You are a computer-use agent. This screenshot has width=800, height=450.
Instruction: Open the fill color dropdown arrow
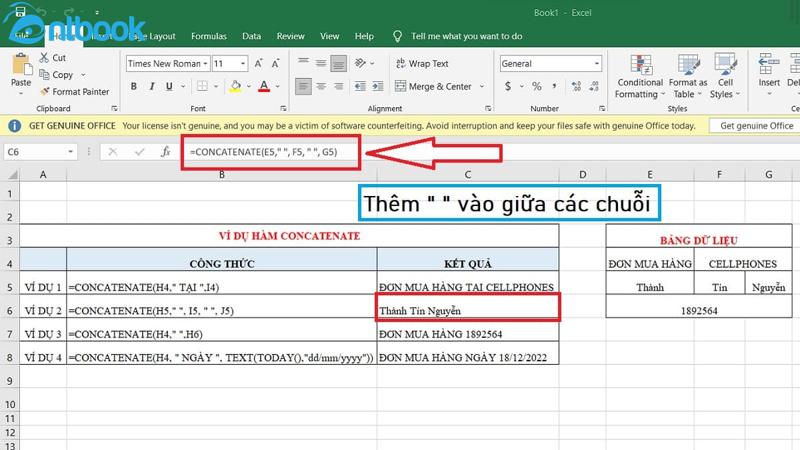point(249,86)
